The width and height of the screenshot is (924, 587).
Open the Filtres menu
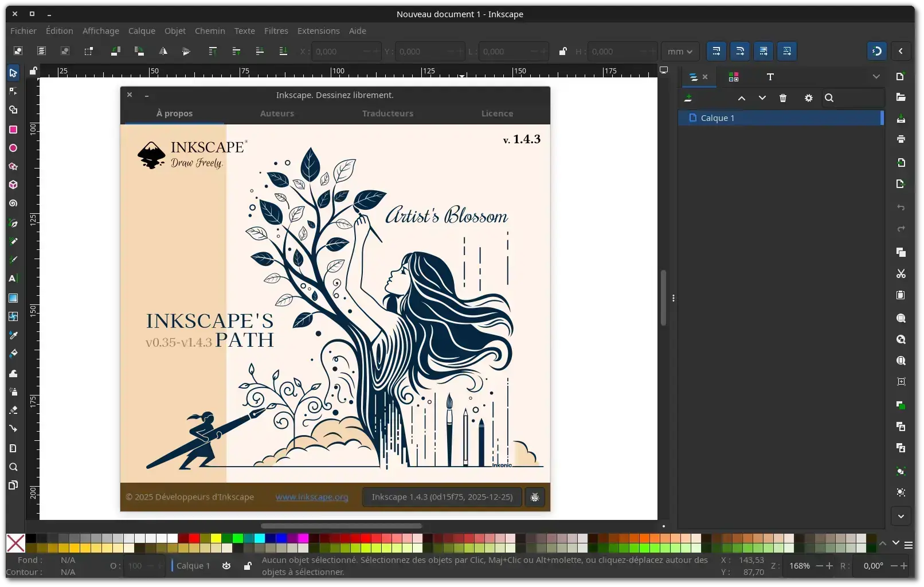276,31
